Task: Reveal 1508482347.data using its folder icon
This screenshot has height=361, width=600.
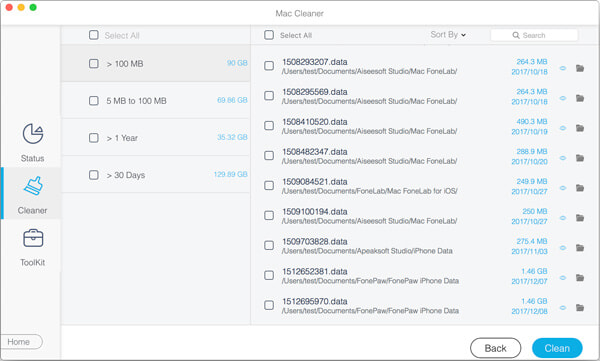Action: (580, 158)
